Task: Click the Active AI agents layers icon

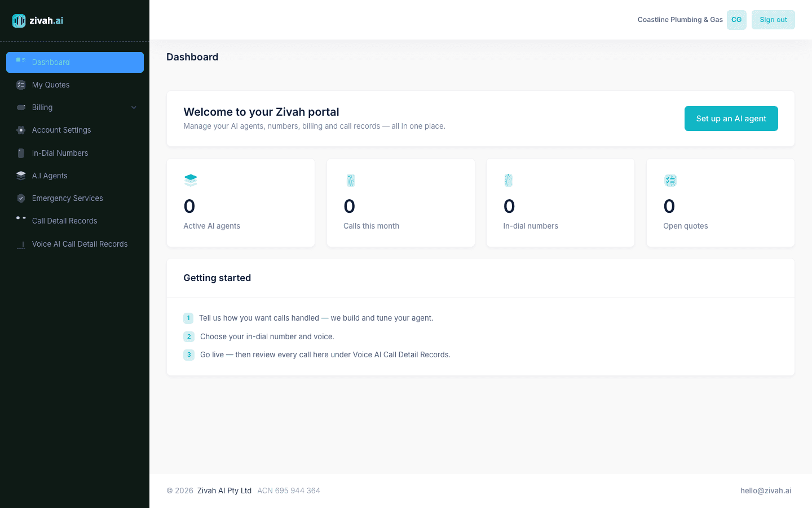Action: tap(191, 180)
